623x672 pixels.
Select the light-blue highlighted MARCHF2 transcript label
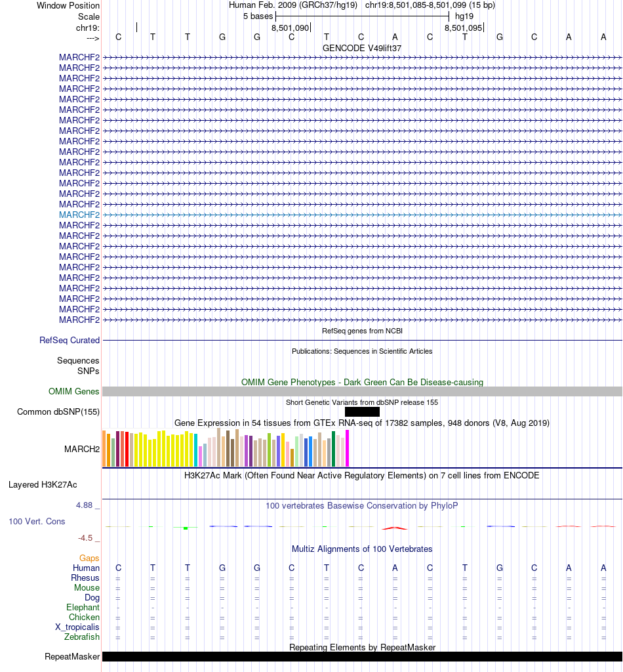[79, 215]
